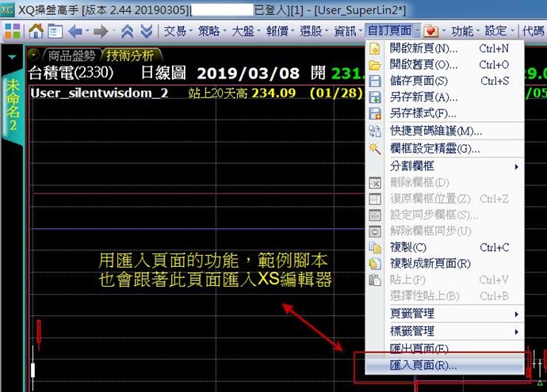Click the page layout icon beside Home
Viewport: 547px width, 392px height.
tap(55, 32)
